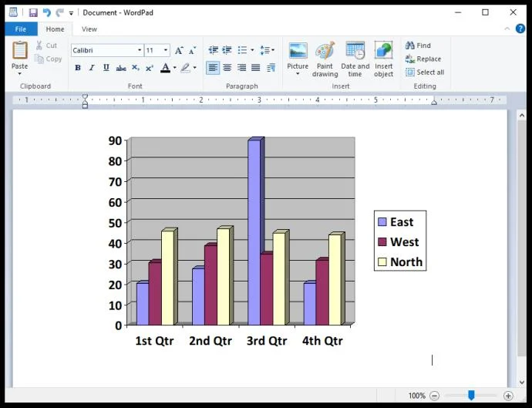Click the Zoom in plus button

pyautogui.click(x=508, y=396)
